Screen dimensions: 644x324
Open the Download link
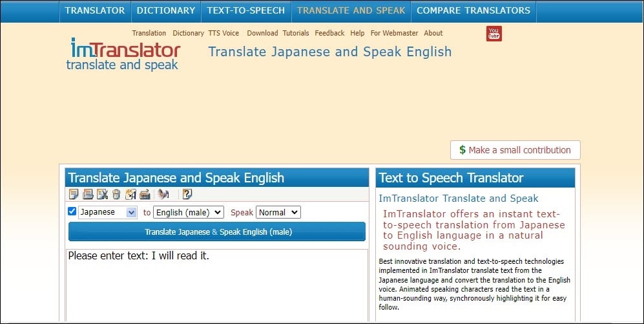262,33
